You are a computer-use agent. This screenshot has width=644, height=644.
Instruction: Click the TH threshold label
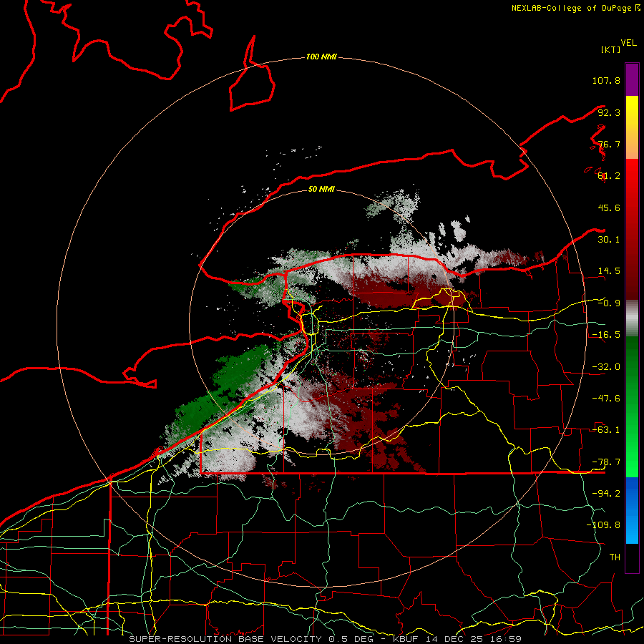(615, 557)
